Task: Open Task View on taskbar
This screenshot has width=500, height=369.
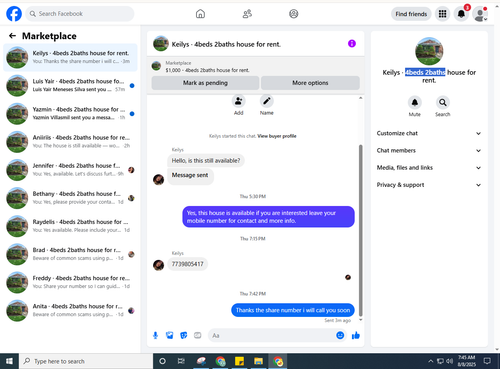Action: coord(181,361)
